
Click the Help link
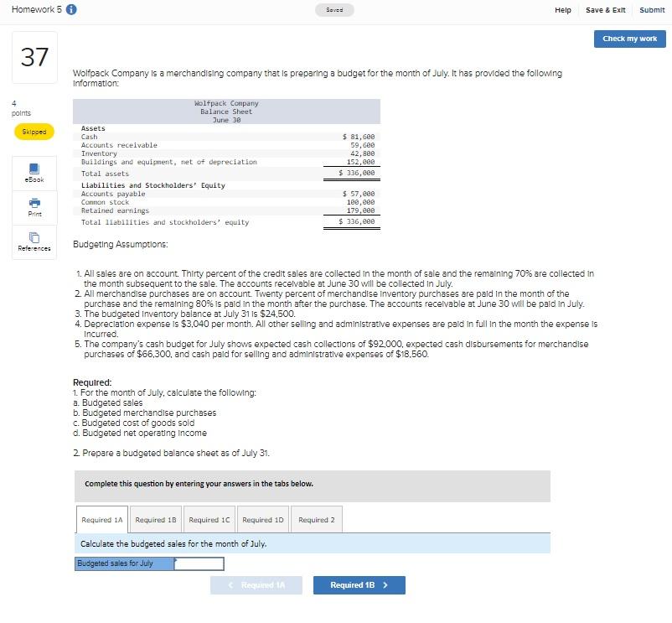[563, 10]
